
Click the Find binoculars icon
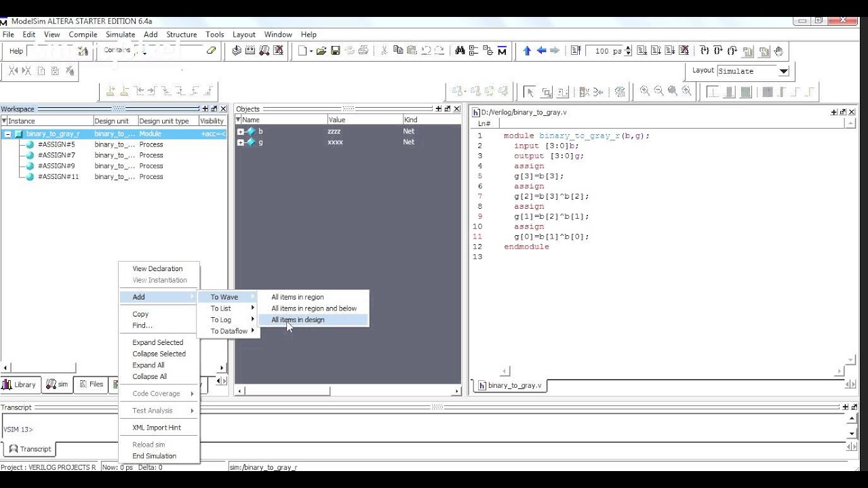click(x=460, y=51)
